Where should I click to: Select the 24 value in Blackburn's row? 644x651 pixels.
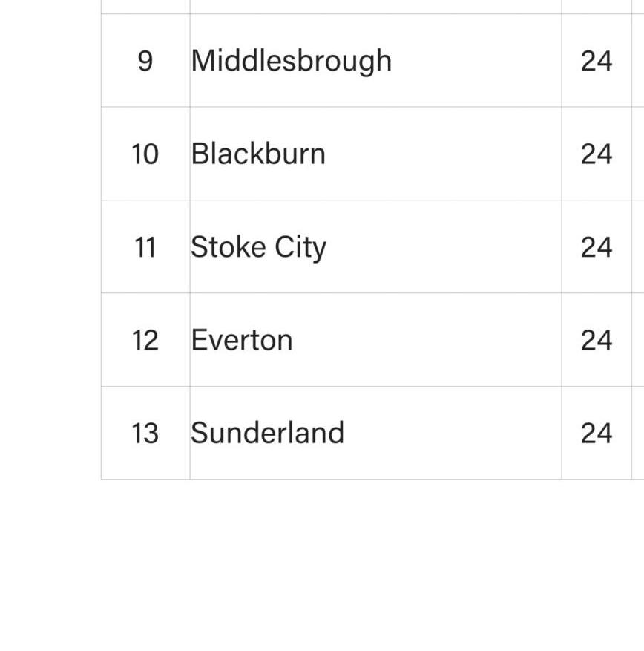coord(597,154)
